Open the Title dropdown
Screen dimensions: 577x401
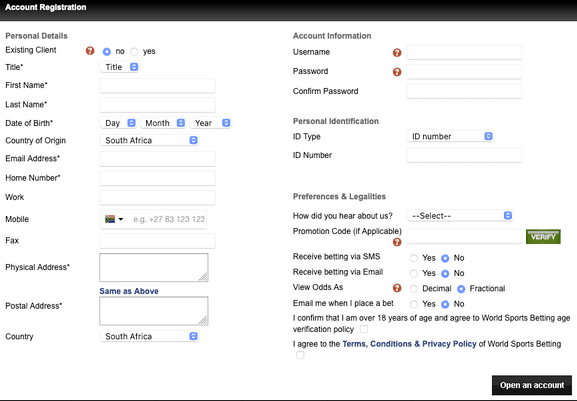pos(120,67)
